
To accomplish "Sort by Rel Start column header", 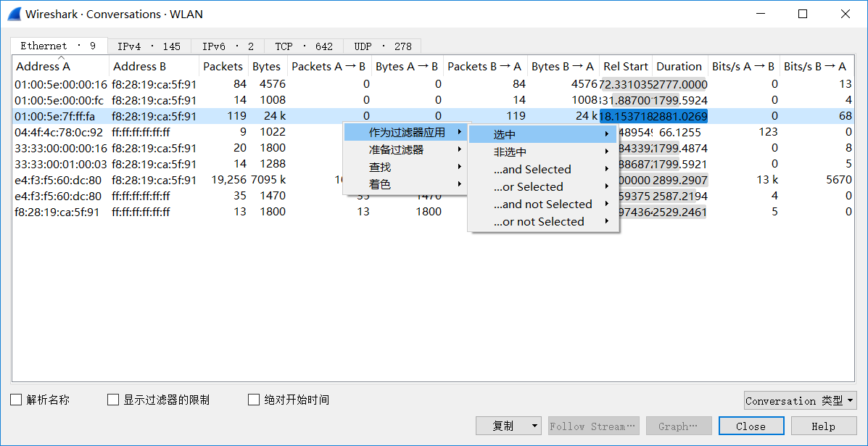I will [626, 67].
